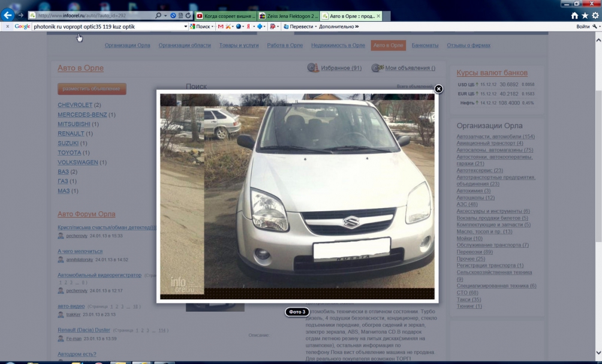This screenshot has height=364, width=602.
Task: Expand Дополнительно more toolbar options
Action: 339,26
